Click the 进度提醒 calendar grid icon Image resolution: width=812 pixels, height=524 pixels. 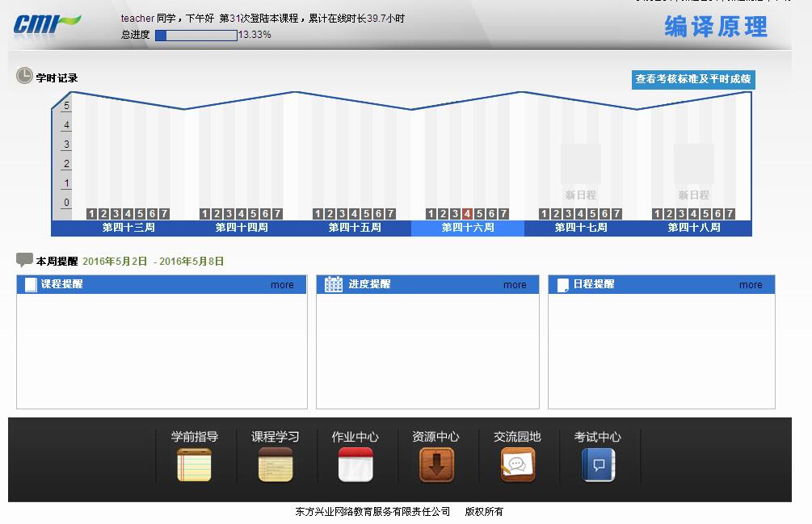(333, 284)
